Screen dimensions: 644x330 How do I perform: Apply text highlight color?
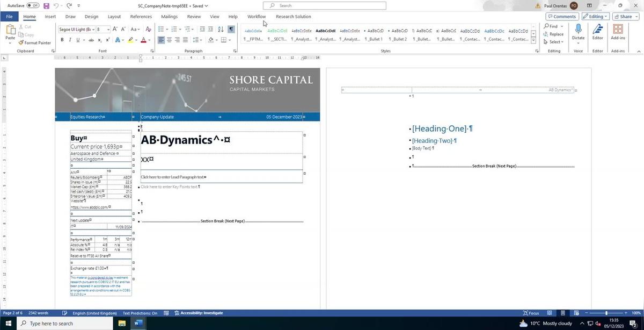[130, 40]
